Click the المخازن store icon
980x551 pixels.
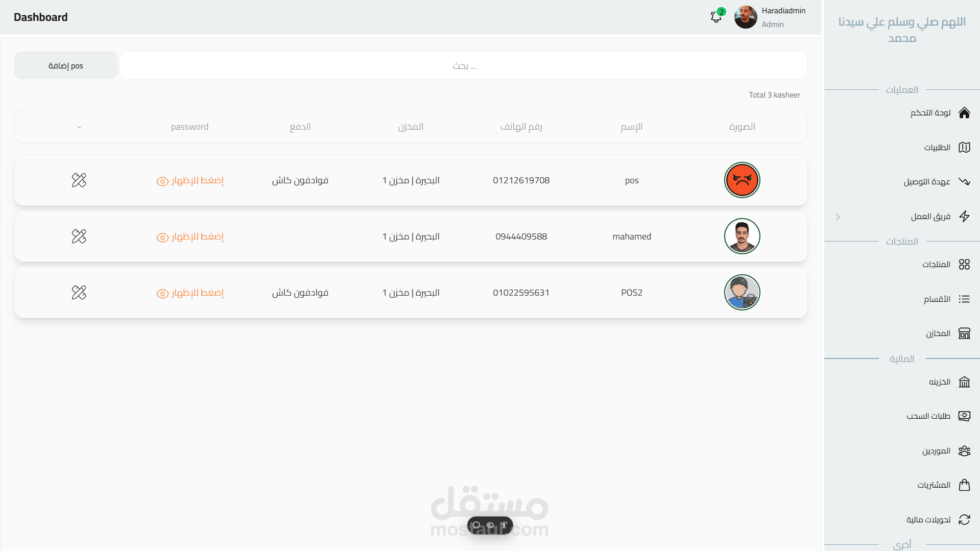(964, 333)
